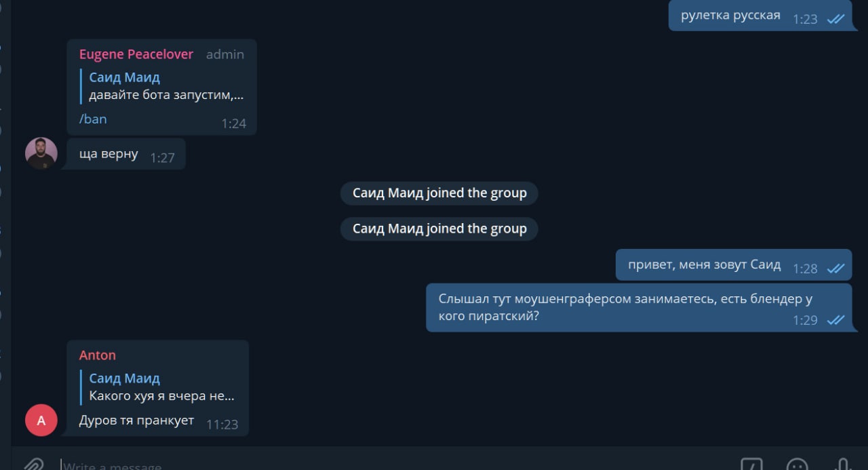Click the 'ща верну' message bubble
Viewport: 868px width, 470px height.
click(x=126, y=155)
